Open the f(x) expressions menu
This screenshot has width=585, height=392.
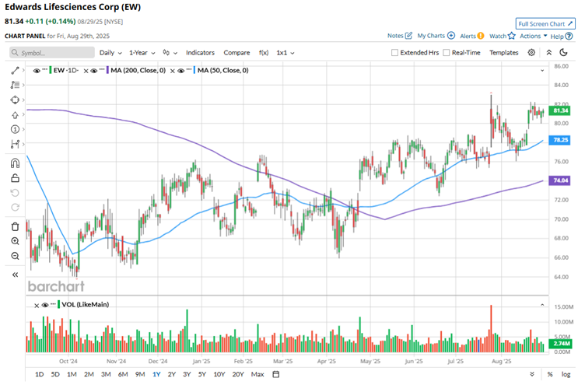coord(264,53)
